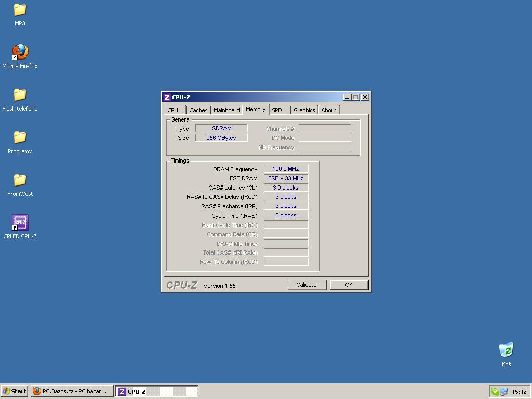
Task: Launch the Mozilla Firefox desktop shortcut
Action: [20, 52]
